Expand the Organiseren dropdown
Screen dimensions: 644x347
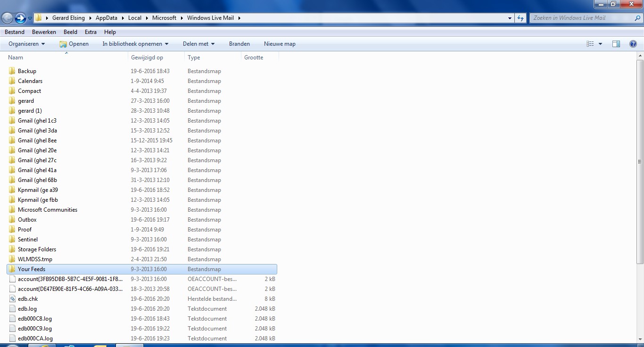click(27, 44)
